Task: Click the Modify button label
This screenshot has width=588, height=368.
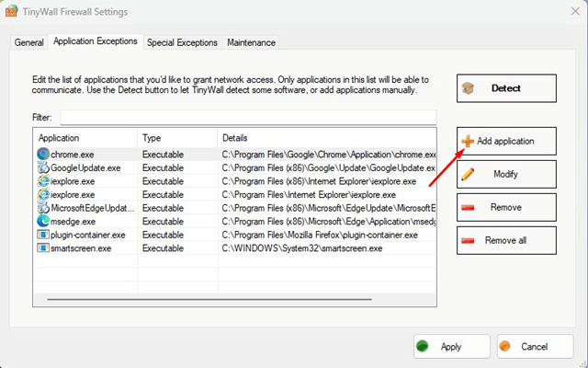Action: coord(505,174)
